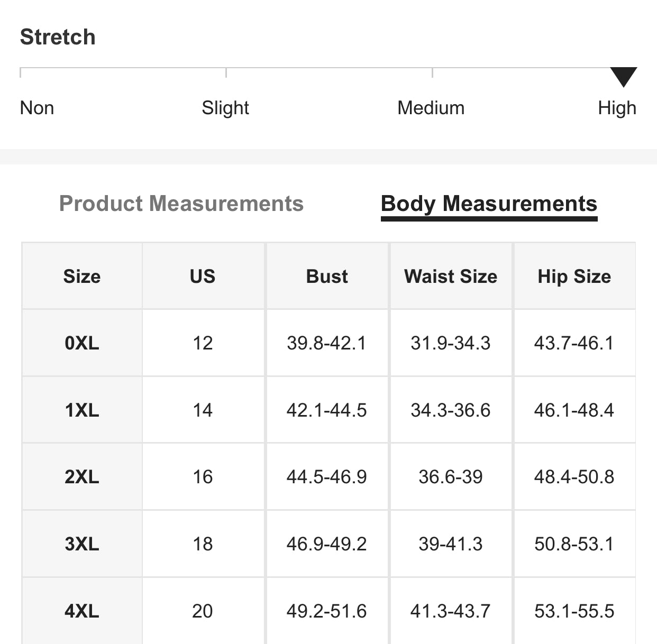The height and width of the screenshot is (644, 657).
Task: Select the Body Measurements tab
Action: (x=489, y=204)
